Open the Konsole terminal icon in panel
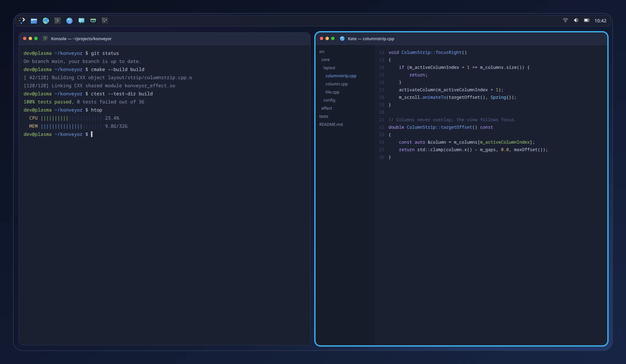The width and height of the screenshot is (626, 364). [x=57, y=20]
